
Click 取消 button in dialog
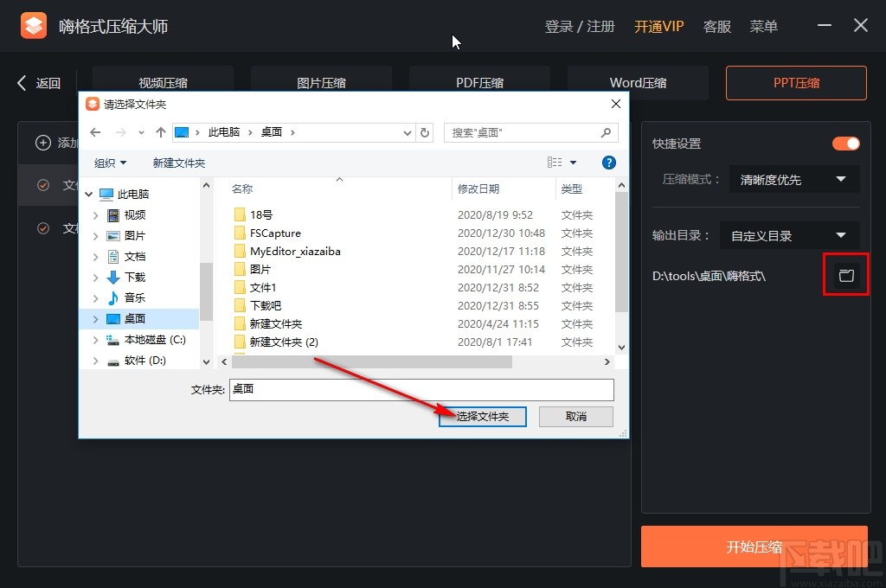[575, 416]
